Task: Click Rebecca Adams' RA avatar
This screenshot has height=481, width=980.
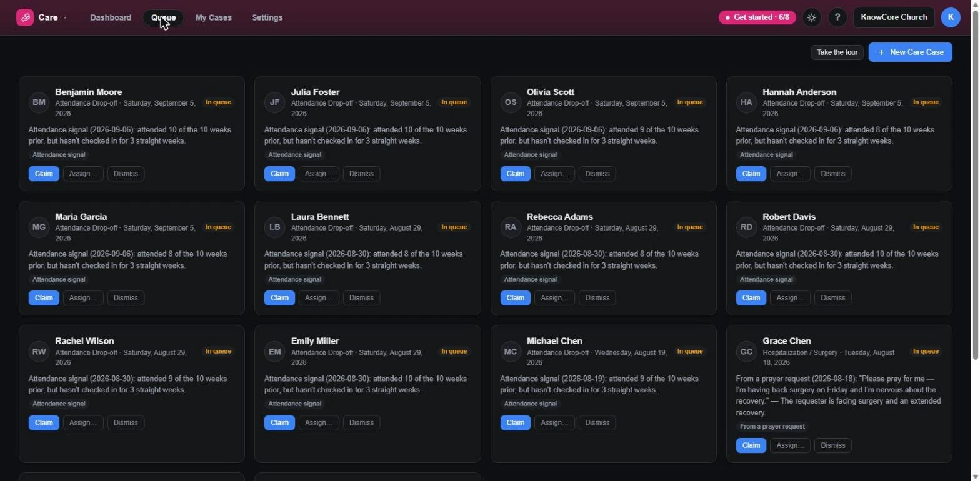Action: point(511,227)
